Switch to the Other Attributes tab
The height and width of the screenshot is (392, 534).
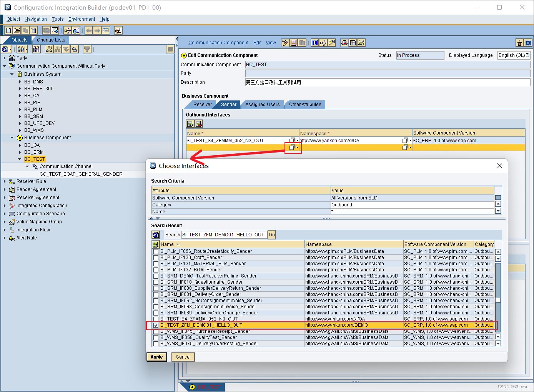(305, 105)
